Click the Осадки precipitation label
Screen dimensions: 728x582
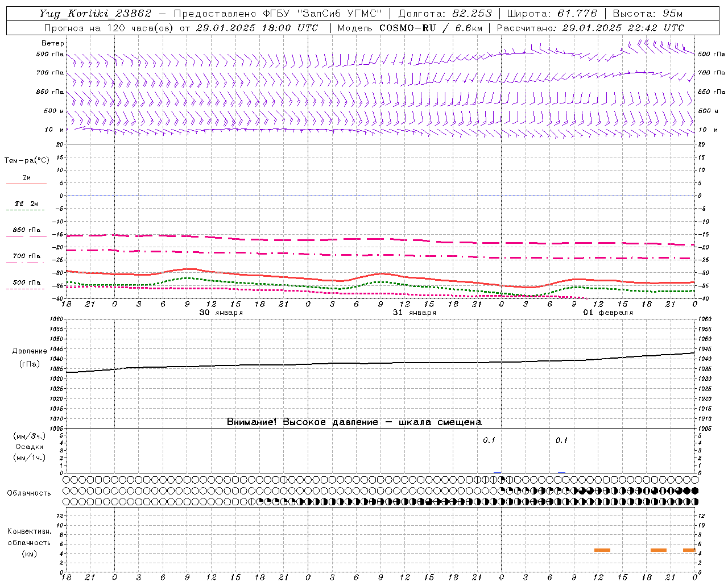[30, 447]
